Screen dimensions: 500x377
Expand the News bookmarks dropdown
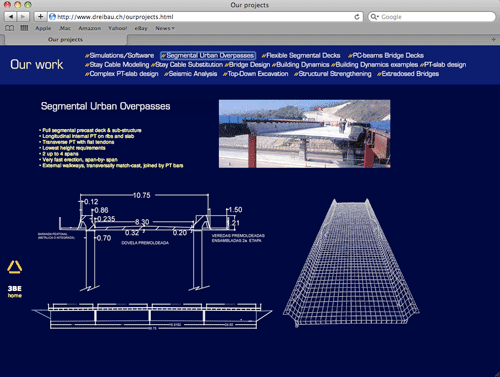(x=165, y=28)
